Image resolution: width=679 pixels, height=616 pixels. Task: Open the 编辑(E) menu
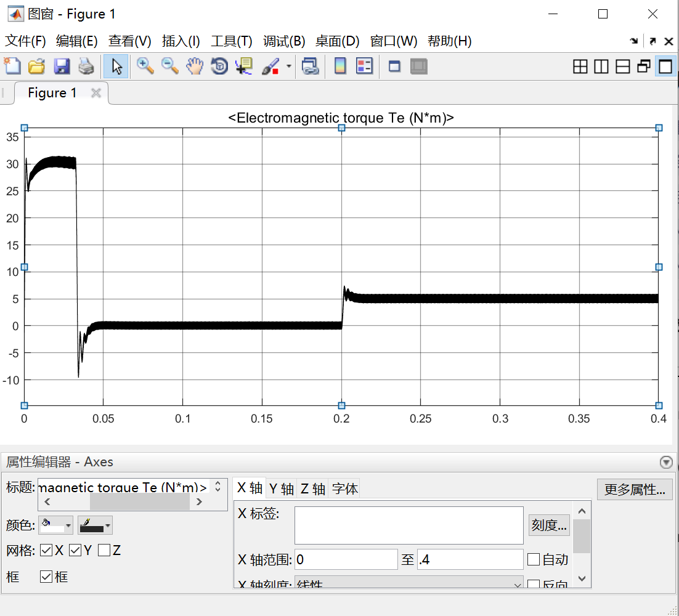76,41
